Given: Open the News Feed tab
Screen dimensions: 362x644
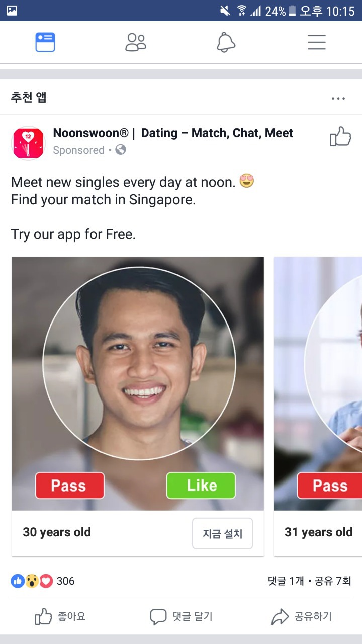Looking at the screenshot, I should [45, 42].
